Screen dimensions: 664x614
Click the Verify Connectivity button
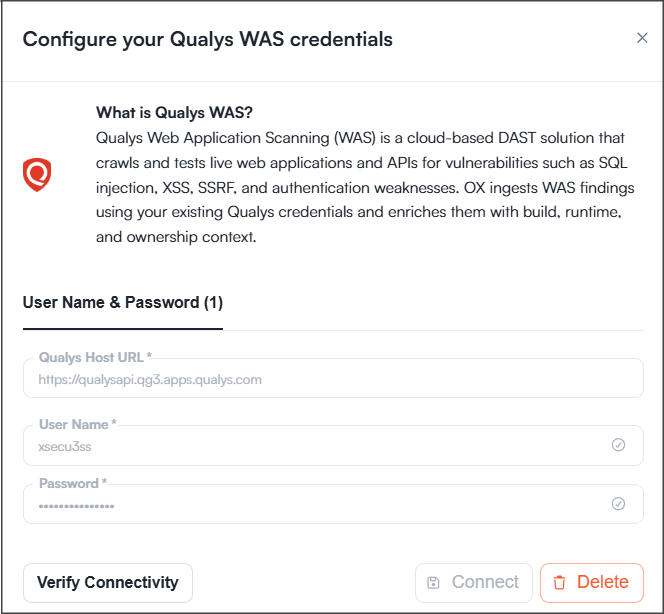(x=108, y=583)
